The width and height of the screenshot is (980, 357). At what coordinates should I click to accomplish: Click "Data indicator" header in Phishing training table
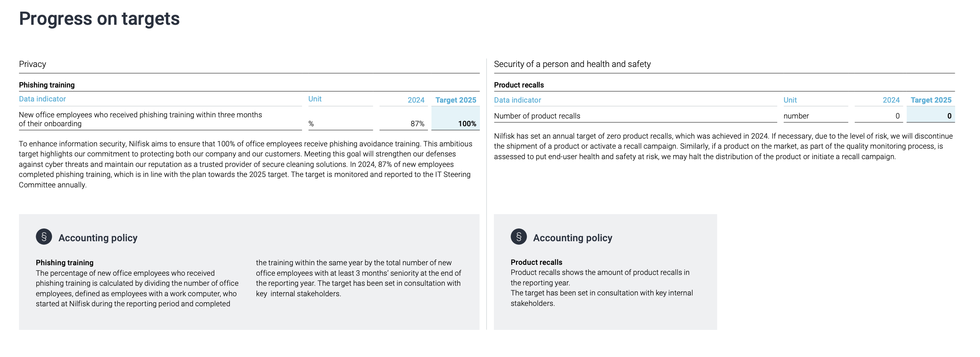[x=42, y=99]
